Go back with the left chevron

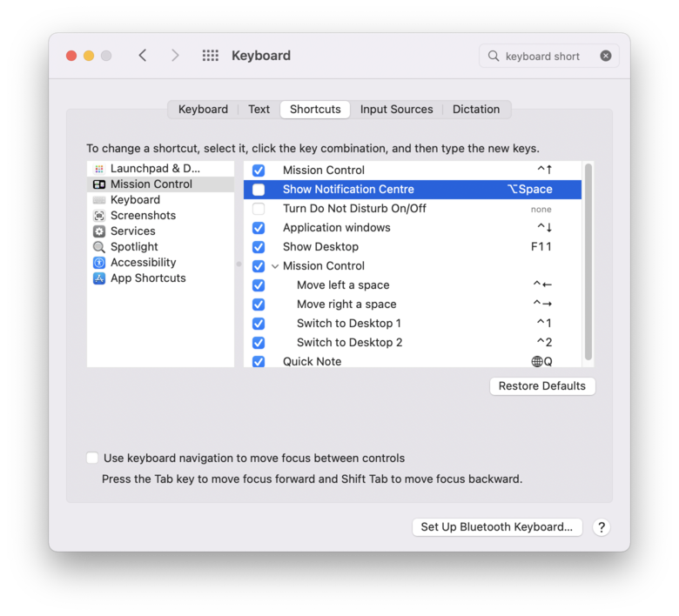click(x=143, y=56)
